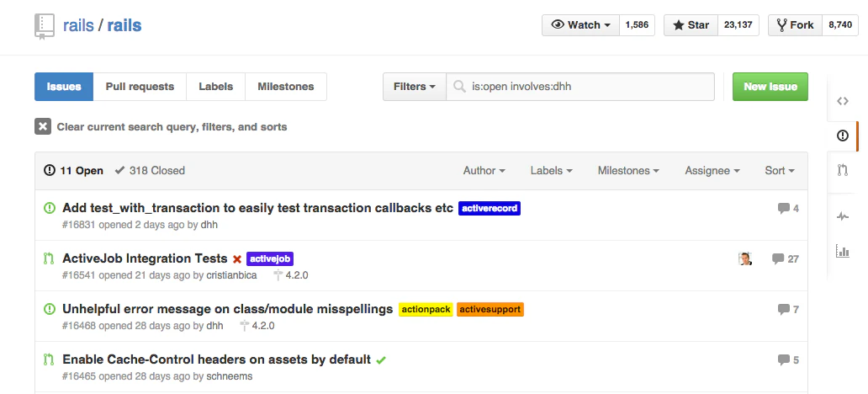Click green passed check on Enable Cache-Control headers

[x=380, y=360]
